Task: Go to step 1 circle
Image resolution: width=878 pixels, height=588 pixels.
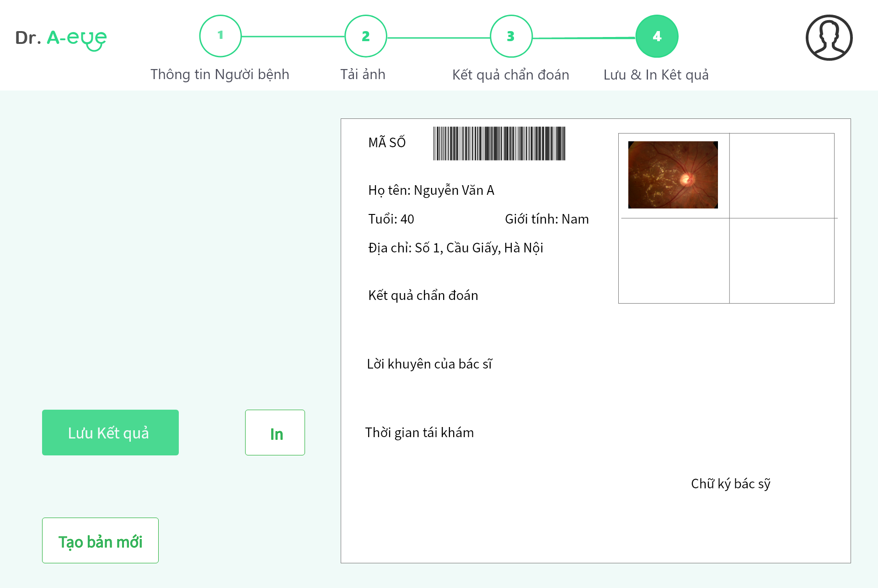Action: [220, 36]
